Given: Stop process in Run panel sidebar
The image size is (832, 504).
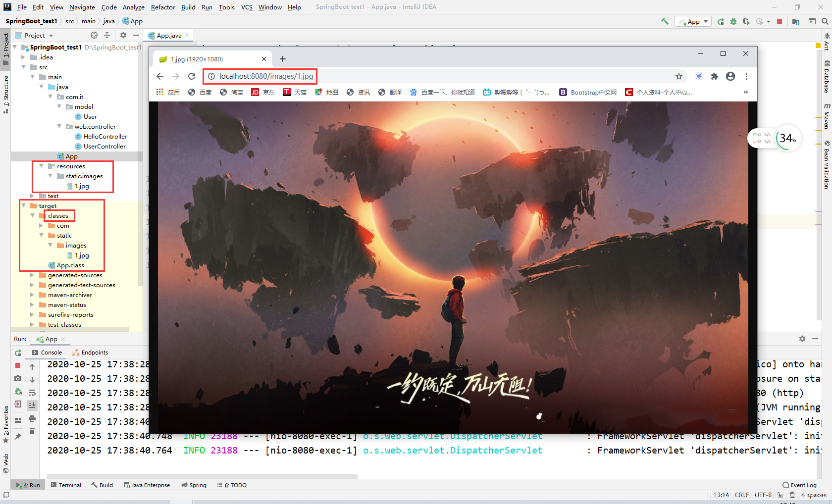Looking at the screenshot, I should pos(18,365).
